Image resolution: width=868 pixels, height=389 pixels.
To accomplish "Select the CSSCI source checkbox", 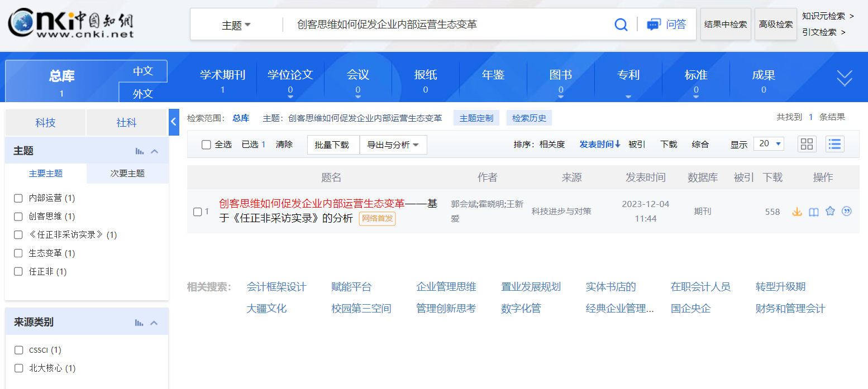I will pyautogui.click(x=18, y=350).
